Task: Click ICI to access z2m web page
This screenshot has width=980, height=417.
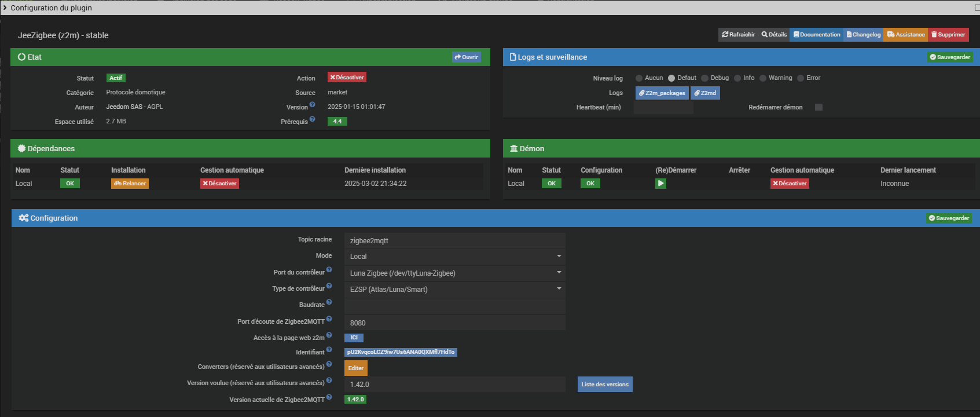Action: coord(354,338)
